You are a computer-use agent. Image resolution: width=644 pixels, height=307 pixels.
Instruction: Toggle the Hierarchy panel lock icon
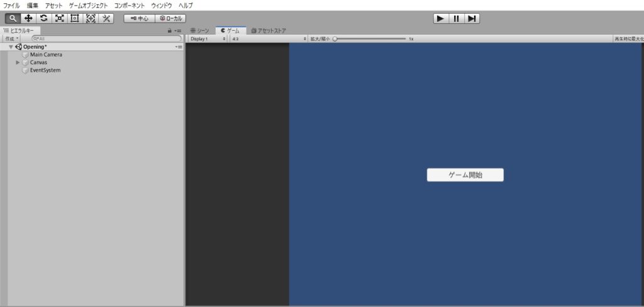tap(169, 31)
